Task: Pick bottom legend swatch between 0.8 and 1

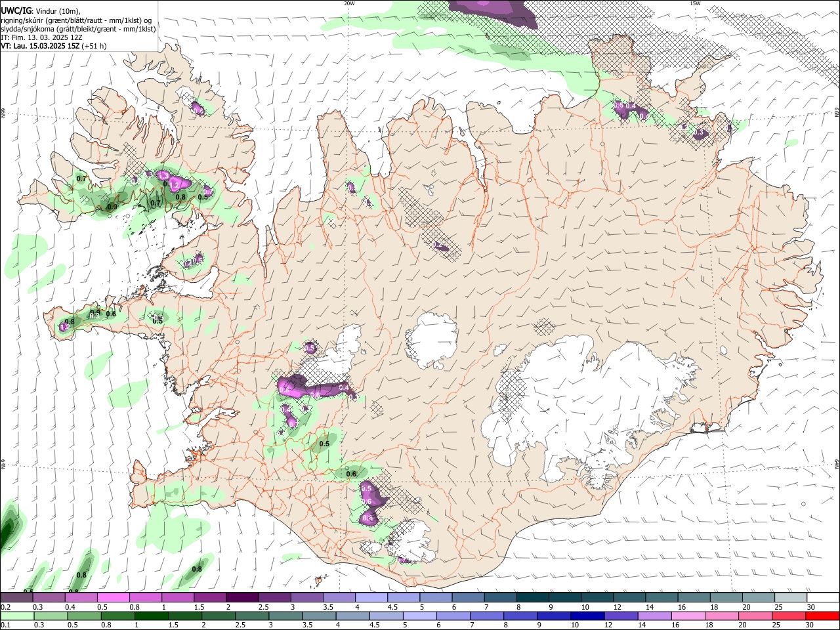Action: click(117, 616)
